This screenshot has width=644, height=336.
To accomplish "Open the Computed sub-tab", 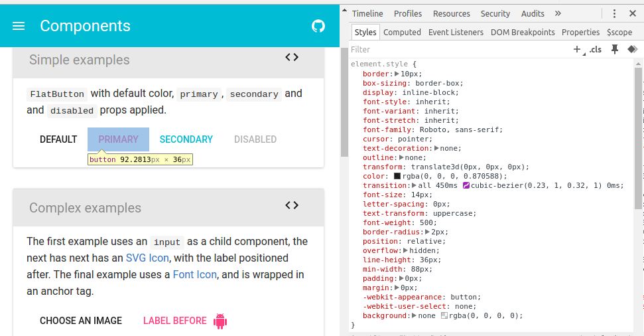I will point(402,32).
